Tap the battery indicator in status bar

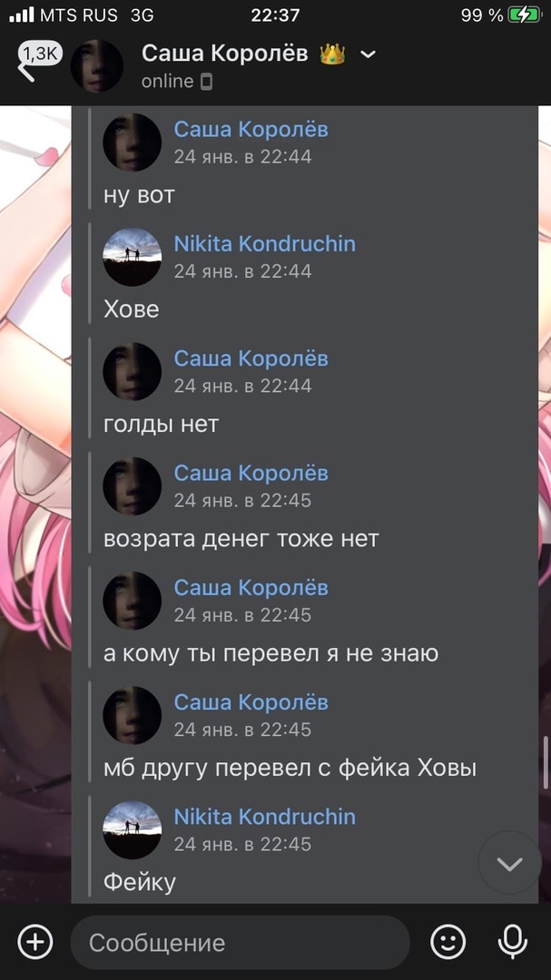(x=524, y=15)
